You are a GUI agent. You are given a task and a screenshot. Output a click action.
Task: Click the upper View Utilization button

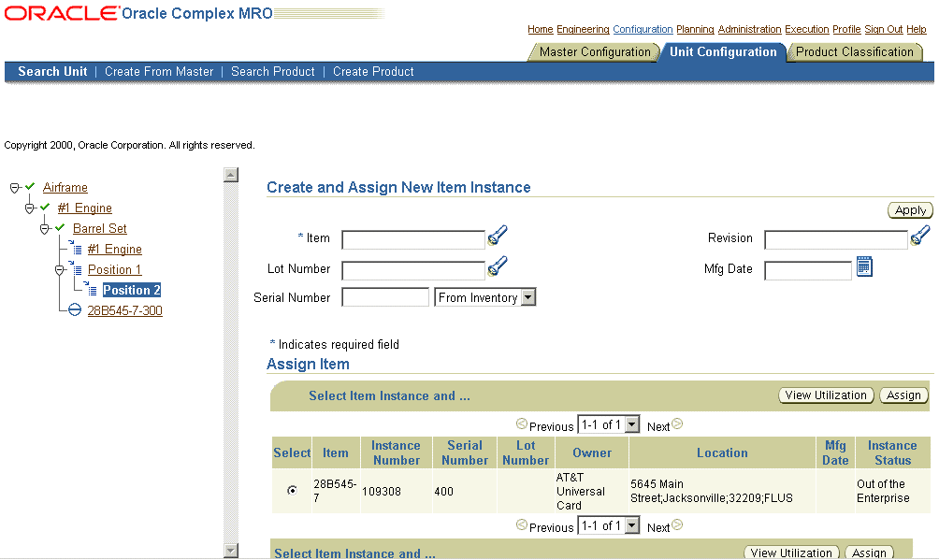pos(826,395)
